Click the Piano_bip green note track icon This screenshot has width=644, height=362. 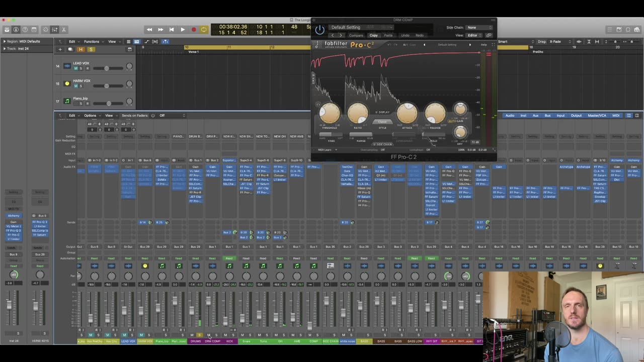67,101
